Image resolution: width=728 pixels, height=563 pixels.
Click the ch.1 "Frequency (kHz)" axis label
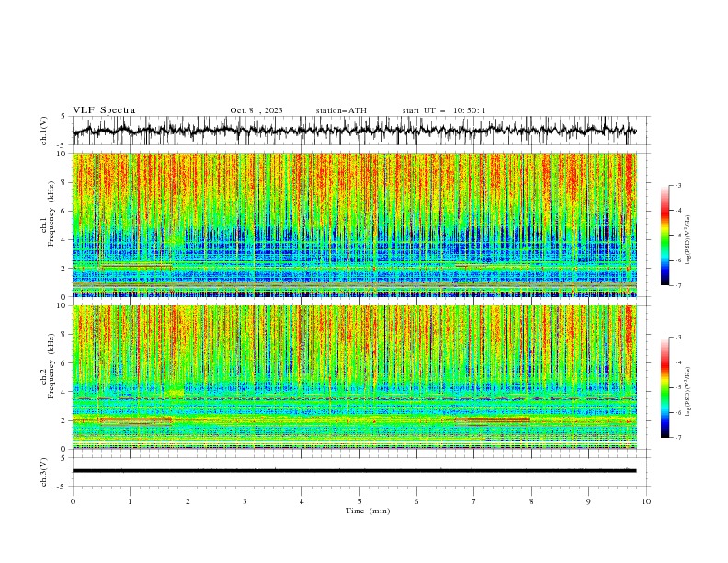click(x=51, y=212)
